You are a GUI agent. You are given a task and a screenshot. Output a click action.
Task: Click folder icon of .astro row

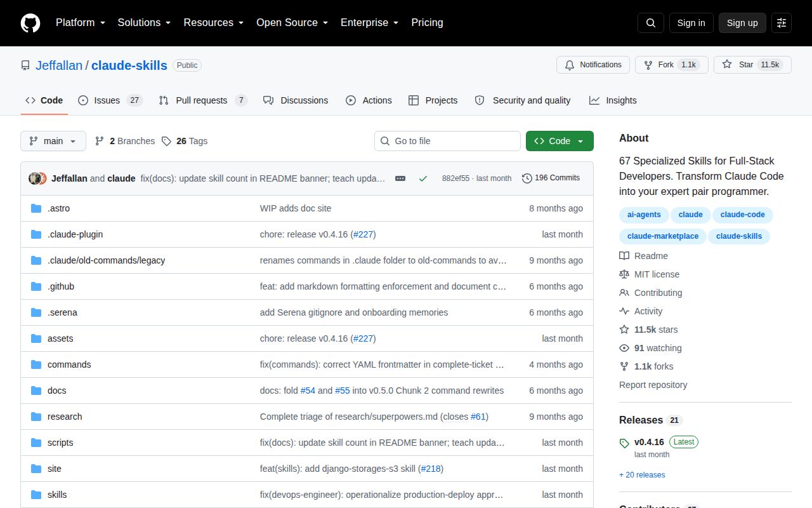tap(36, 208)
